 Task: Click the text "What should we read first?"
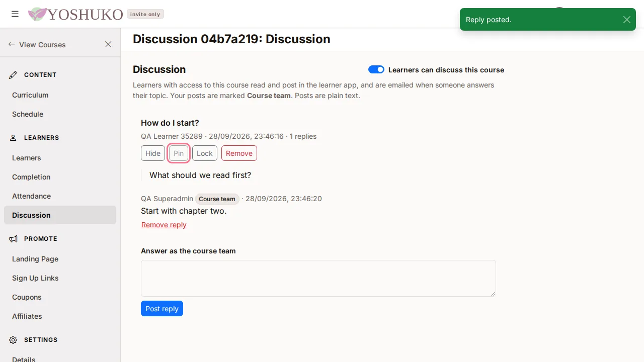(x=200, y=175)
